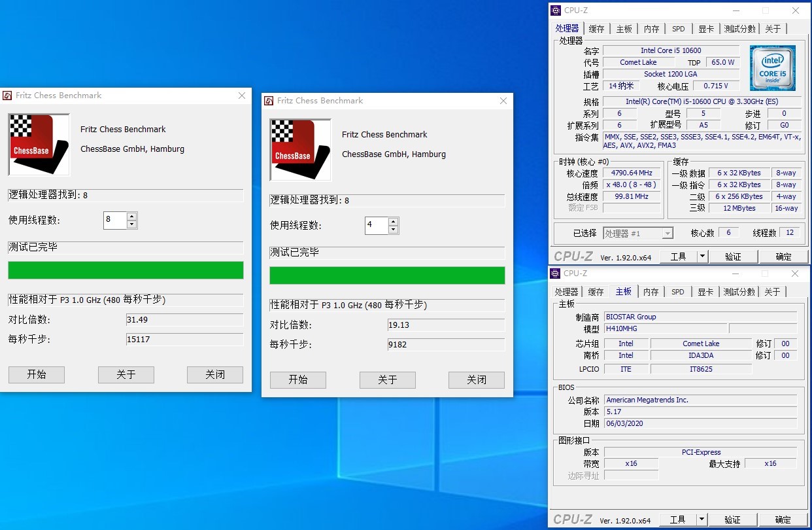Open 缓存 tab in lower CPU-Z
The height and width of the screenshot is (530, 812).
click(596, 292)
